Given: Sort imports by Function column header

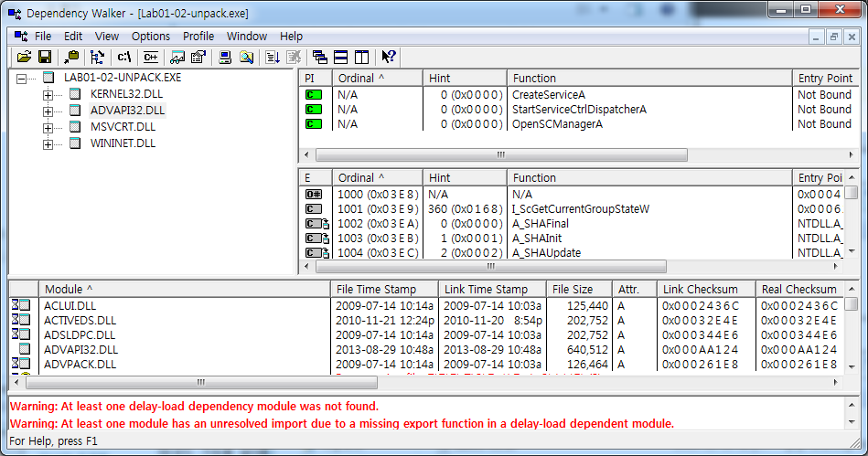Looking at the screenshot, I should 648,79.
